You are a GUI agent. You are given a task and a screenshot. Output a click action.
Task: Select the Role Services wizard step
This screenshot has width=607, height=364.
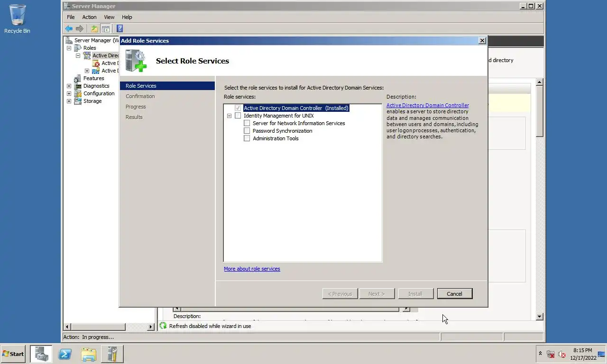coord(167,86)
